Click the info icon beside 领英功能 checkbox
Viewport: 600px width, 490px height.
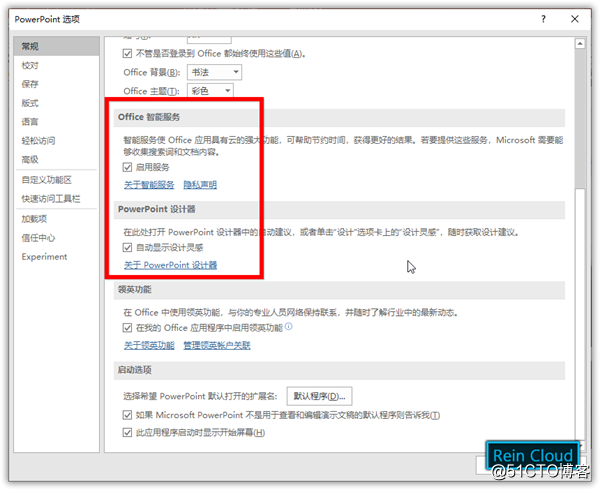[x=289, y=326]
